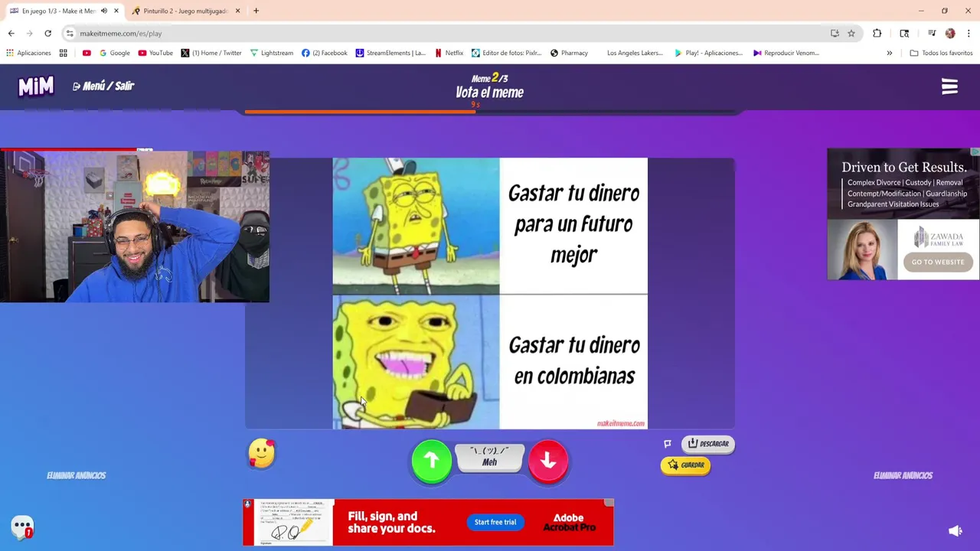Click the DESCARGAR download button

[708, 444]
